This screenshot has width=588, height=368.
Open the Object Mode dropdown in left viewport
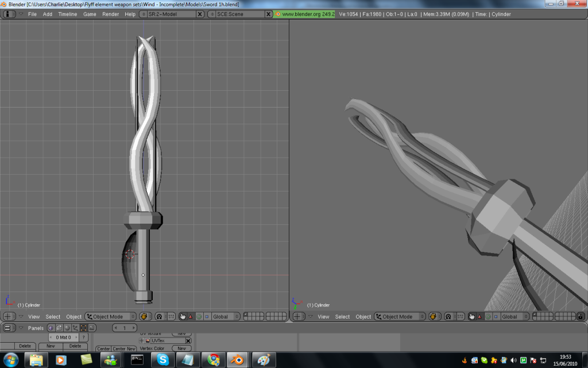[x=111, y=317]
